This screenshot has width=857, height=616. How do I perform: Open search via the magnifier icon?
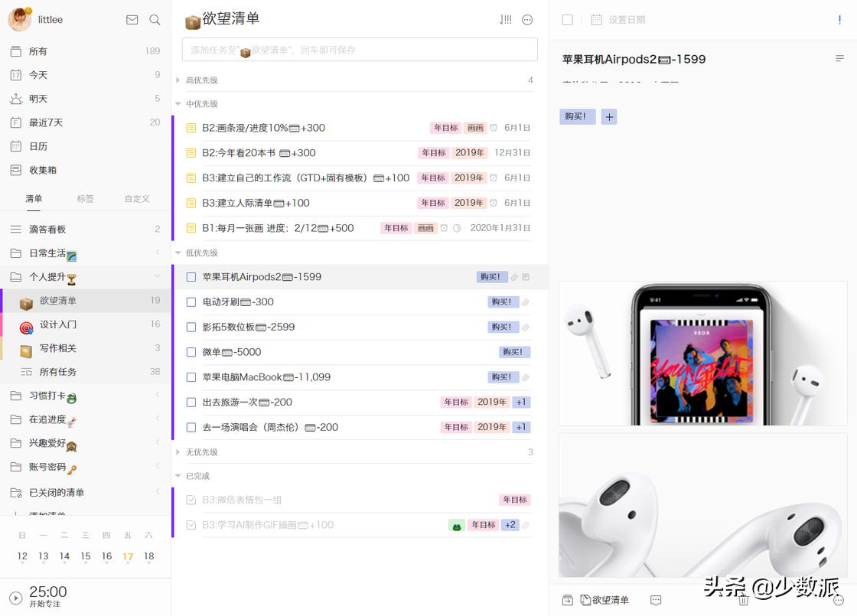tap(155, 20)
